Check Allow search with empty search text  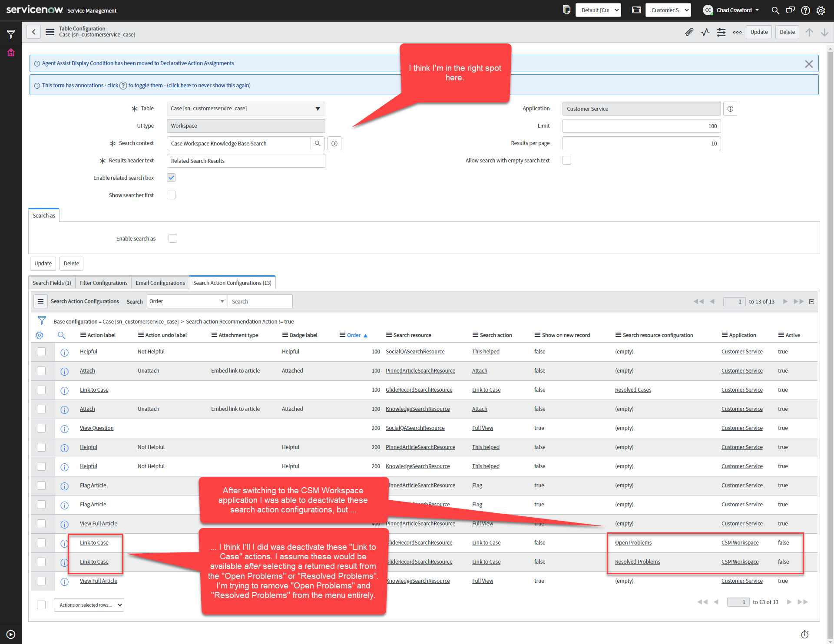point(567,160)
